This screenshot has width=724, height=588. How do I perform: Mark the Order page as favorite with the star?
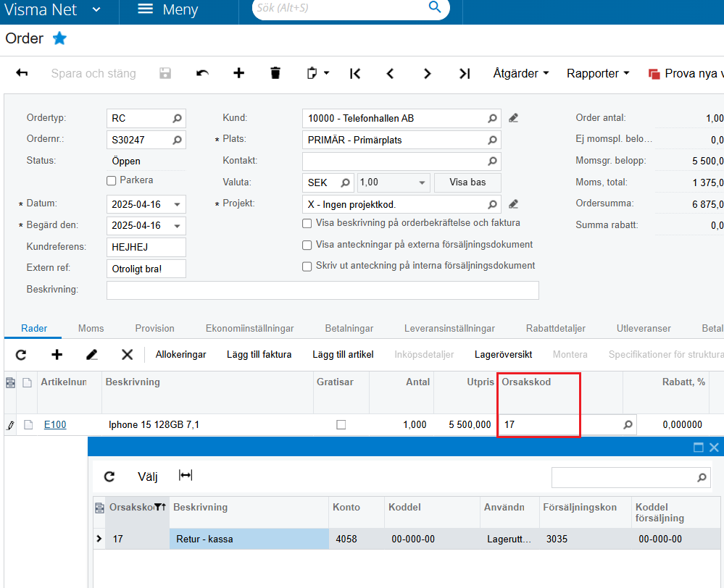(59, 39)
